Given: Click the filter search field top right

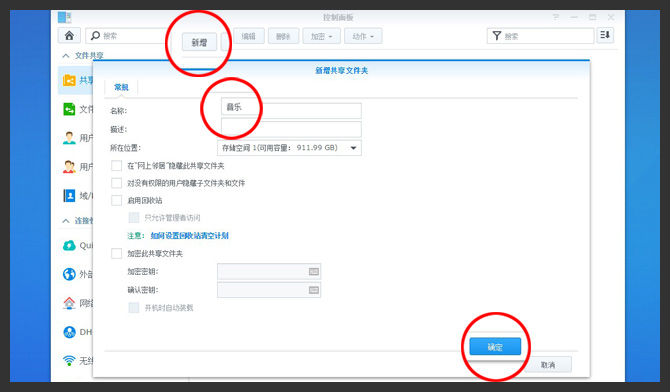Looking at the screenshot, I should pos(541,36).
